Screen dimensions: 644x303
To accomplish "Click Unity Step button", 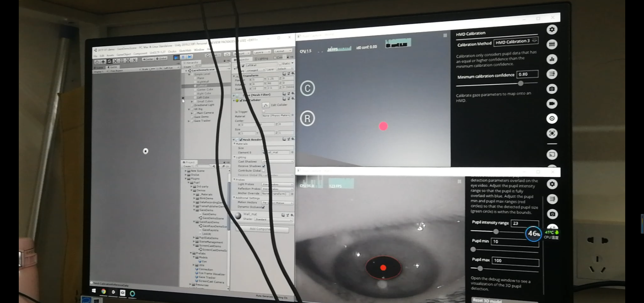I will pos(190,57).
